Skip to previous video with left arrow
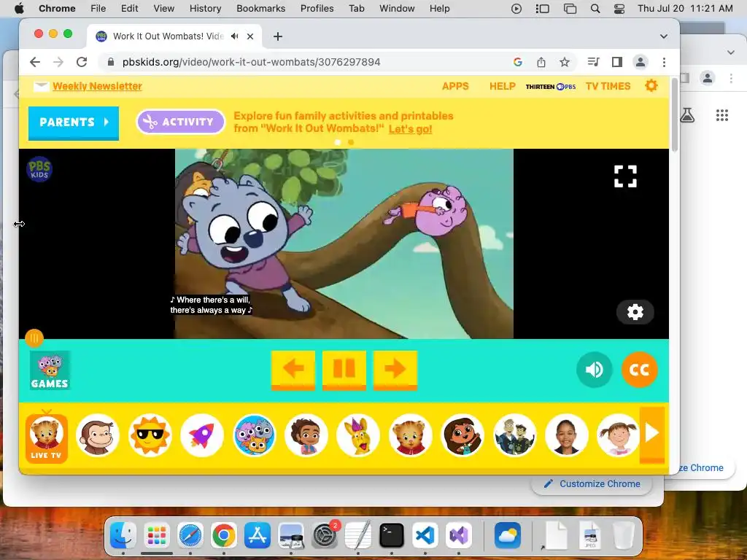Image resolution: width=747 pixels, height=560 pixels. coord(293,370)
